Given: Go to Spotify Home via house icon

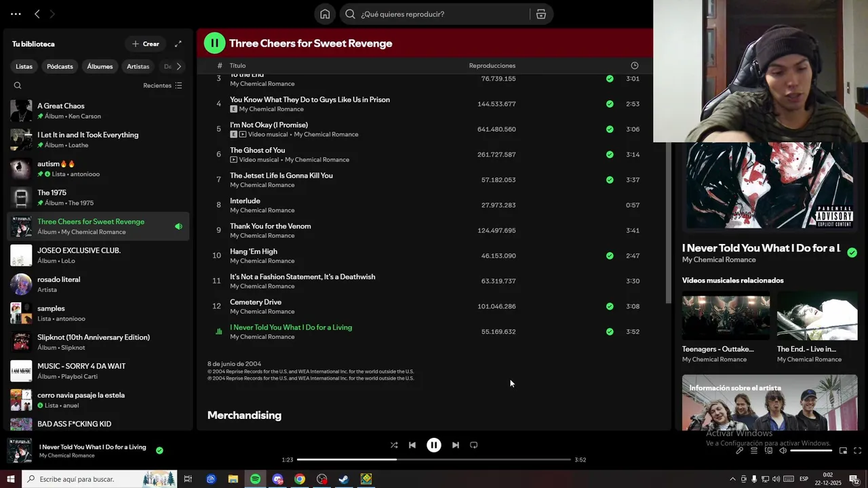Looking at the screenshot, I should click(325, 14).
